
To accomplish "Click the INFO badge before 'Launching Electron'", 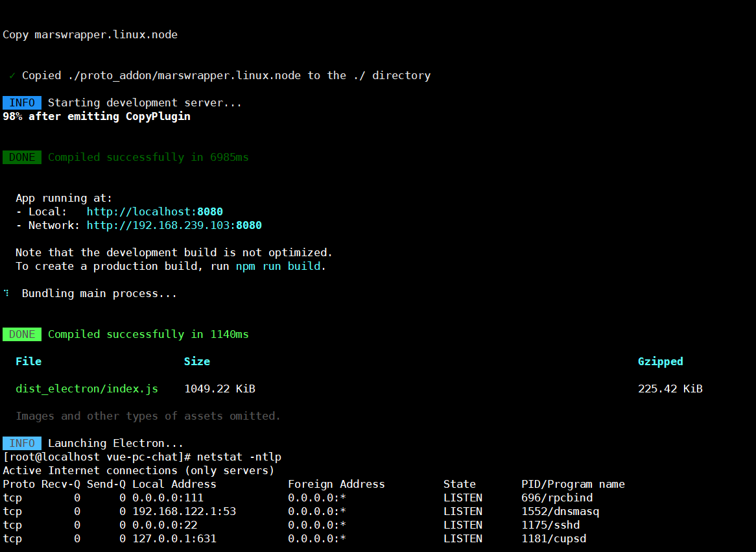I will 21,443.
